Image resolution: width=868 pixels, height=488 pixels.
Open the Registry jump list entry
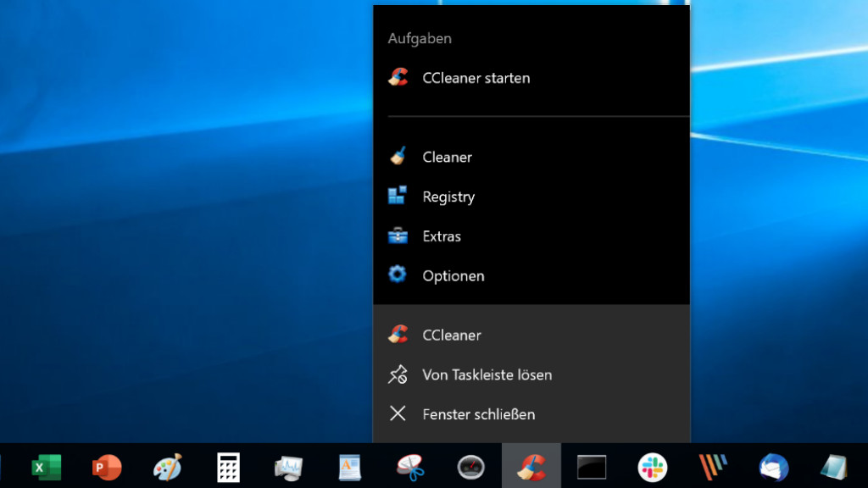[x=448, y=197]
